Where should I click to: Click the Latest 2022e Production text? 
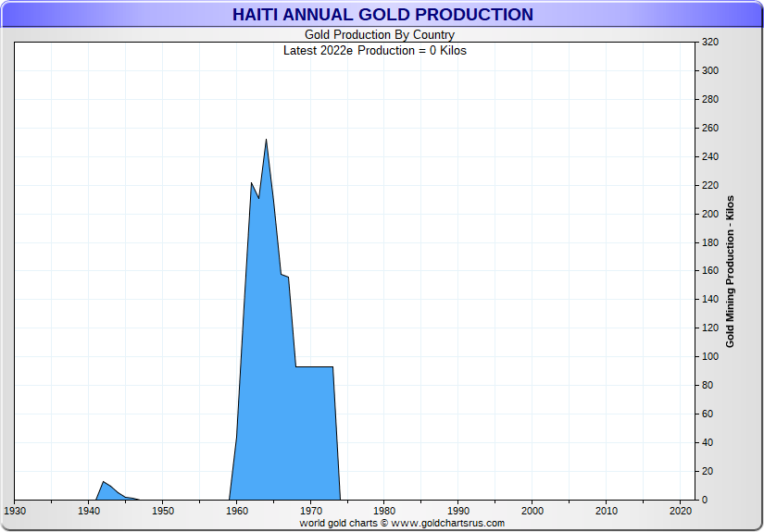(x=374, y=50)
